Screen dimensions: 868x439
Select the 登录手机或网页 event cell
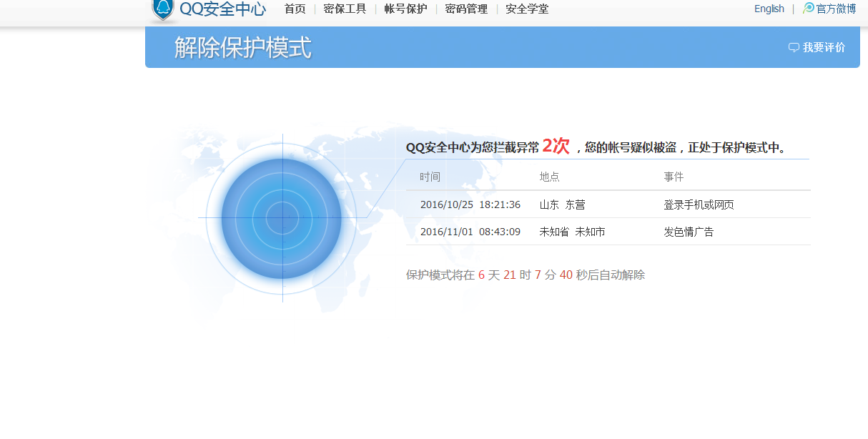tap(699, 204)
